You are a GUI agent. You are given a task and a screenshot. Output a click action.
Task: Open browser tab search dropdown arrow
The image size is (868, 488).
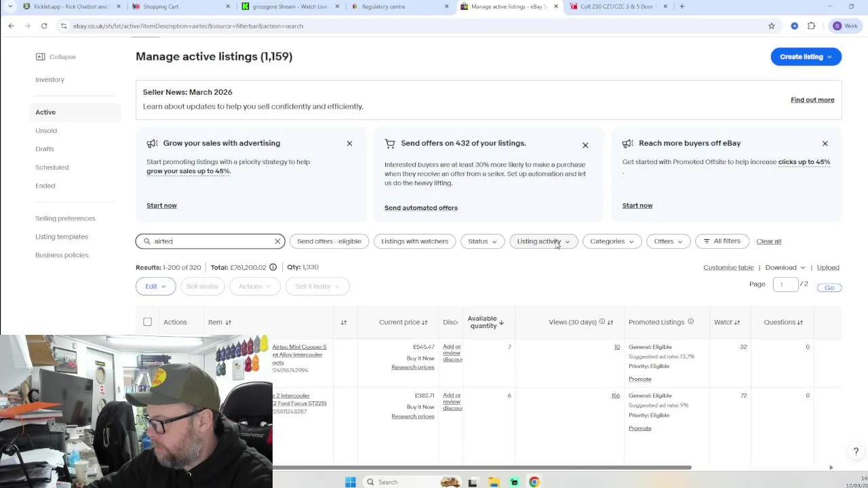pyautogui.click(x=9, y=7)
